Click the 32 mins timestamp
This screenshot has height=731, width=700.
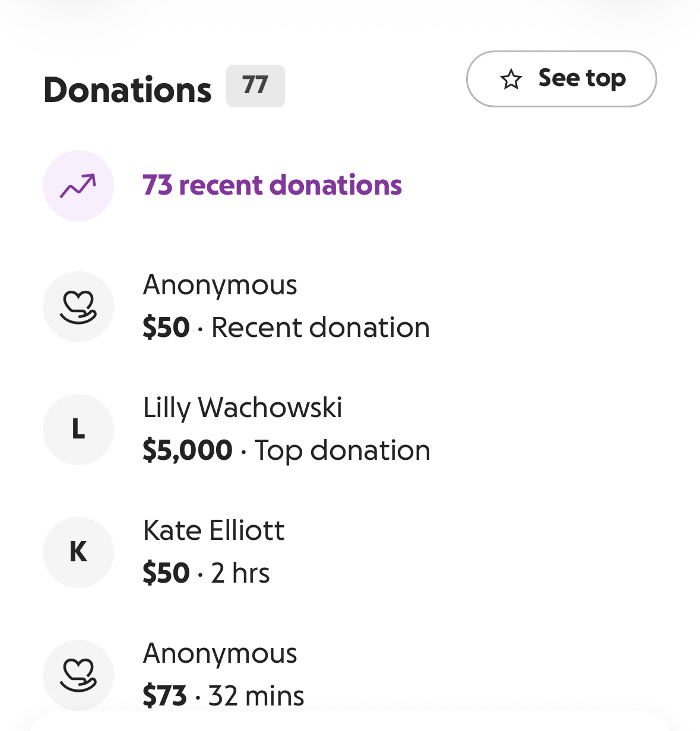[x=256, y=696]
